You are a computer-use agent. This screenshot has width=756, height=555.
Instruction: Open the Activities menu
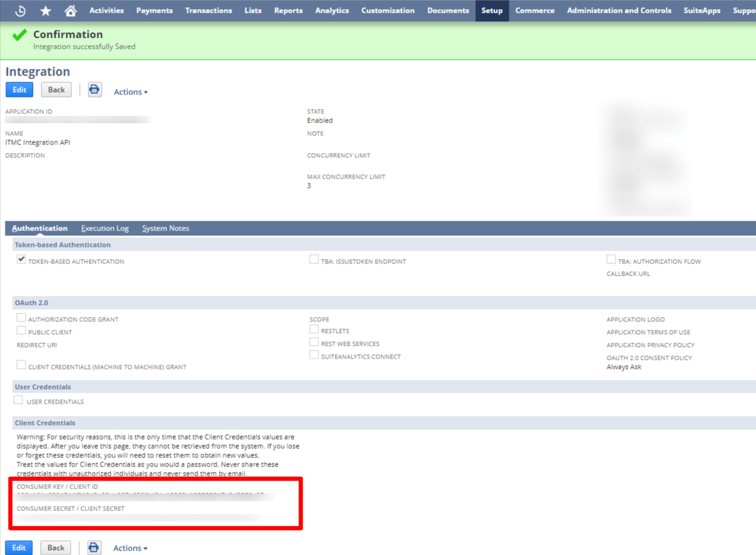(106, 10)
